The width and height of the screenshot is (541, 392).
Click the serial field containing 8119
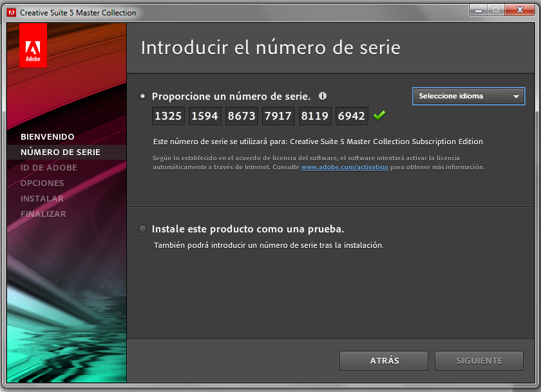(315, 116)
